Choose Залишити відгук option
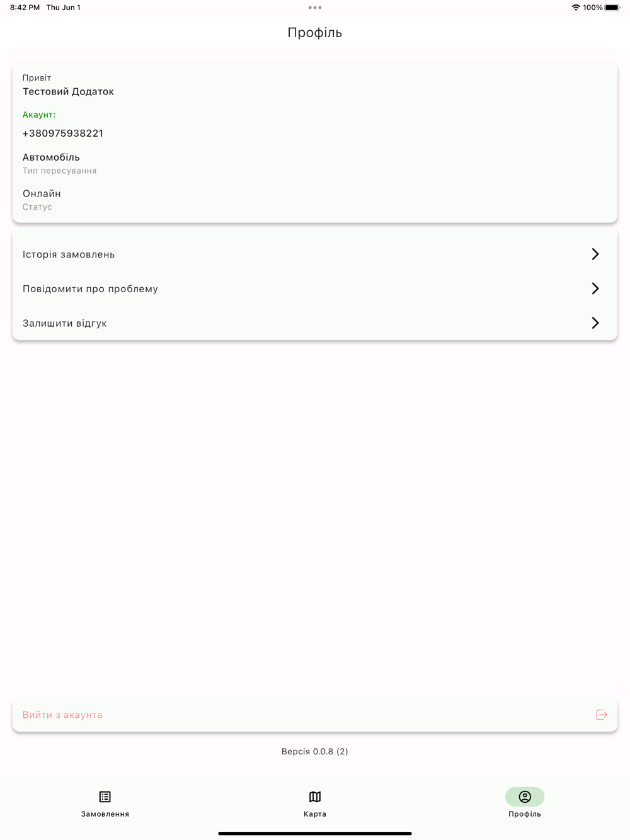This screenshot has width=630, height=840. 315,323
